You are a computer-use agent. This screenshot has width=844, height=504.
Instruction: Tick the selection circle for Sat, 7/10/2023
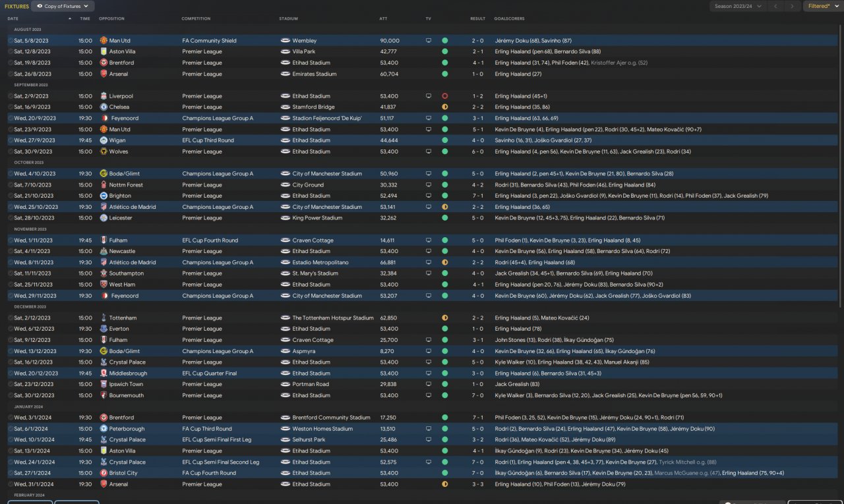click(x=11, y=185)
